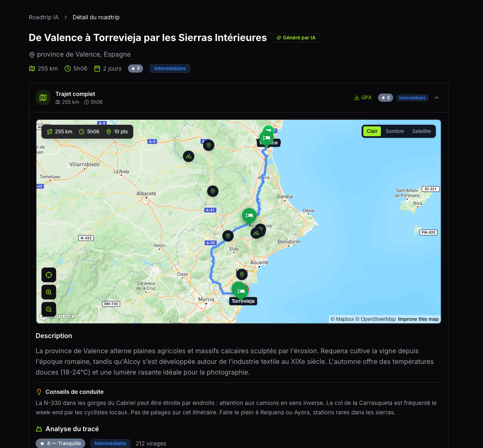This screenshot has width=483, height=448.
Task: Click the Torrevieja bed marker on map
Action: tap(241, 290)
